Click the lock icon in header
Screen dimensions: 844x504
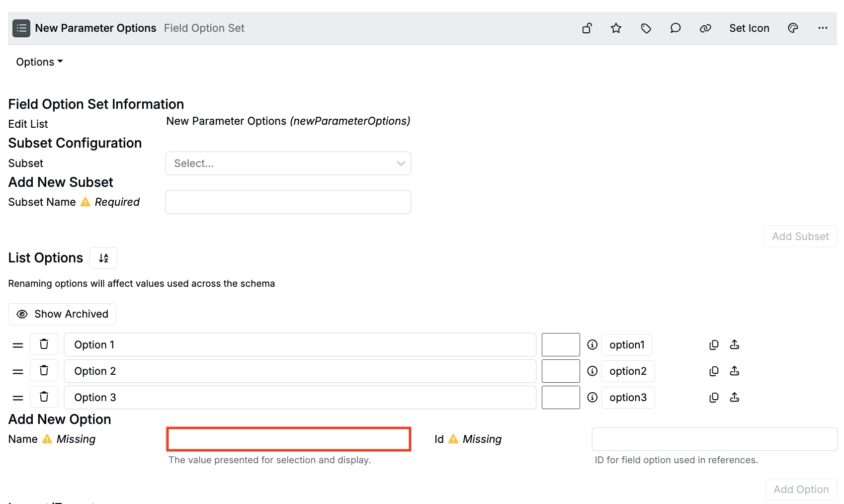point(587,28)
